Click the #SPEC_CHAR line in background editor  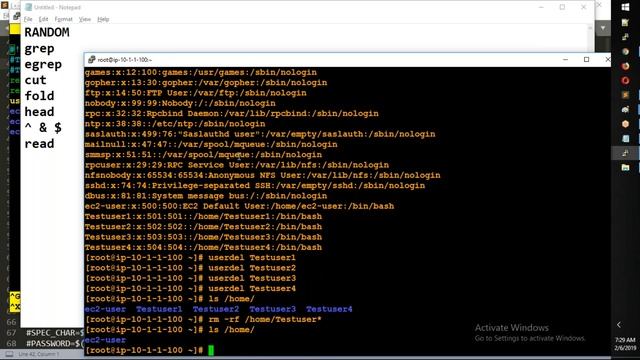[x=55, y=333]
